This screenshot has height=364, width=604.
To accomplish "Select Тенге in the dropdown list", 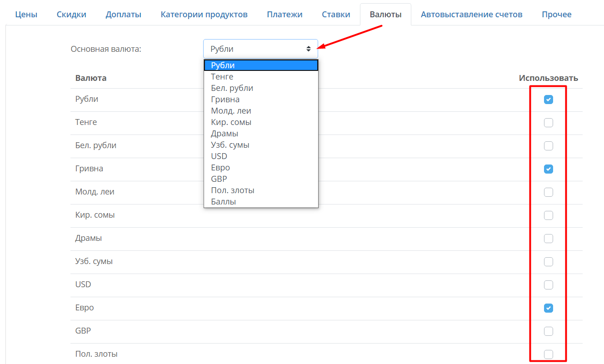I will [261, 77].
